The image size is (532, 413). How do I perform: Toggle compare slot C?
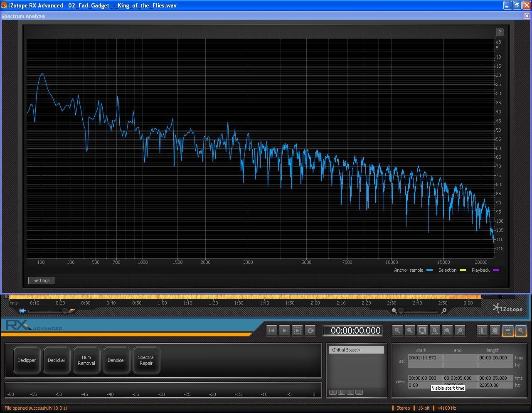(350, 392)
